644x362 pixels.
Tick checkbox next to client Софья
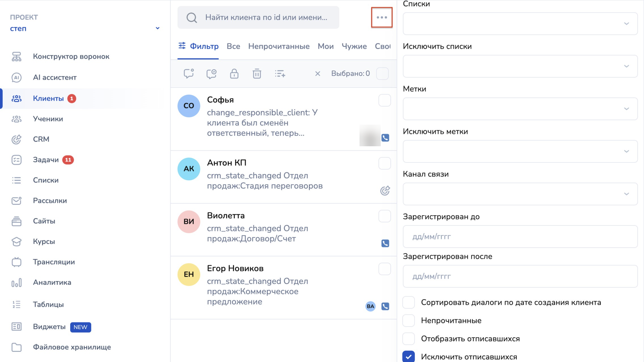[384, 100]
